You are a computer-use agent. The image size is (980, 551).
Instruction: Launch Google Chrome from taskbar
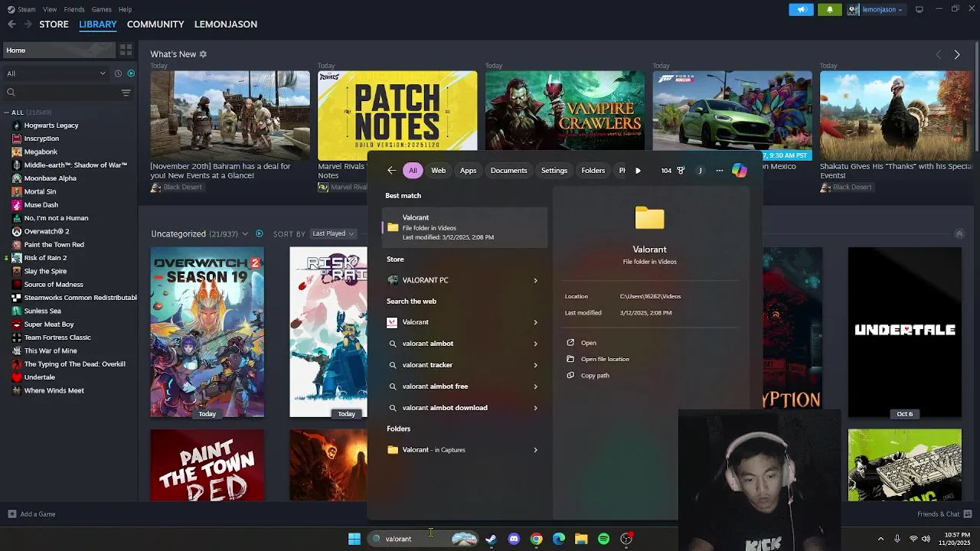(536, 539)
